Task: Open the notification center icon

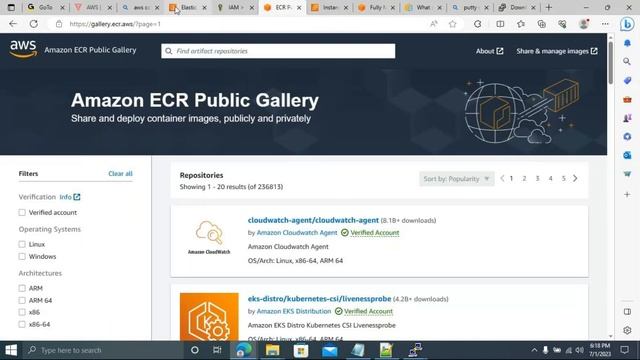Action: (624, 350)
